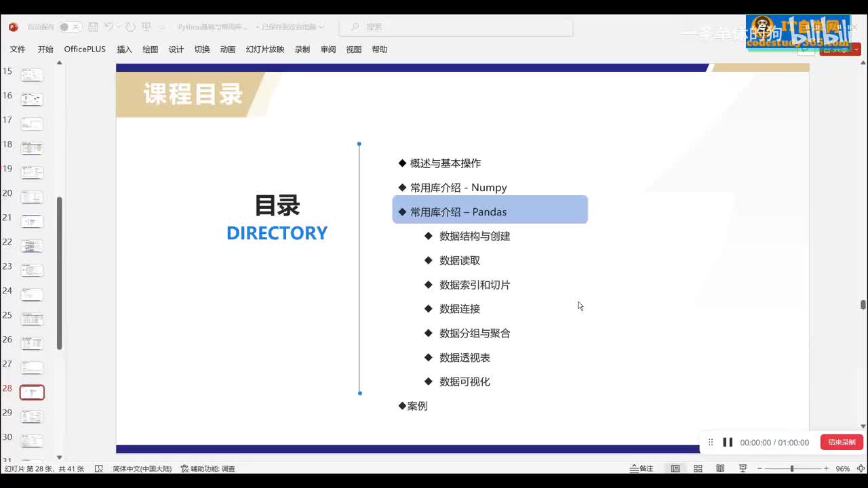Select slide 27 thumbnail
Image resolution: width=868 pixels, height=488 pixels.
pos(32,368)
